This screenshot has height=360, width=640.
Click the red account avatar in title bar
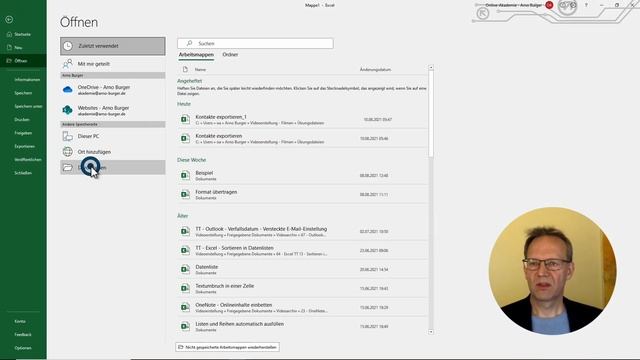(x=549, y=5)
